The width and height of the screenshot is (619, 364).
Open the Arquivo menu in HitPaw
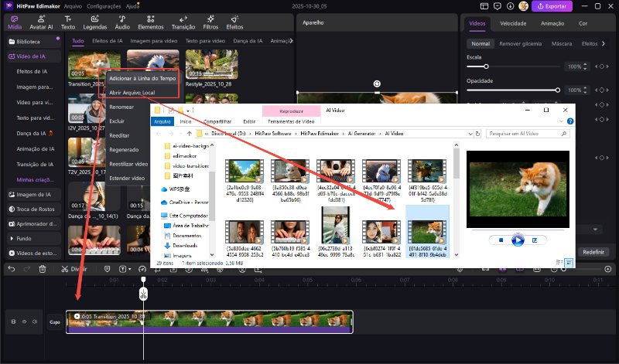click(73, 6)
